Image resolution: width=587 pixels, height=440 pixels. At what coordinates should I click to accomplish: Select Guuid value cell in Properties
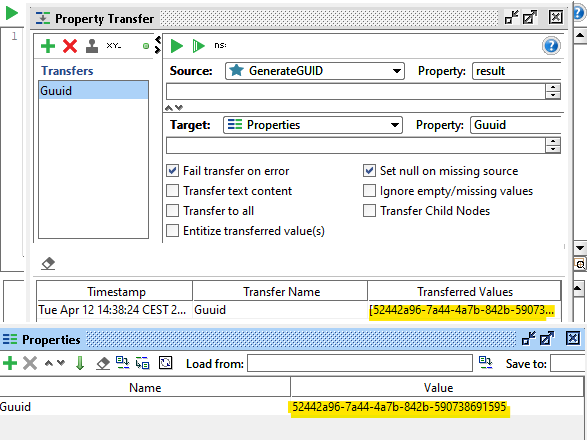click(437, 407)
